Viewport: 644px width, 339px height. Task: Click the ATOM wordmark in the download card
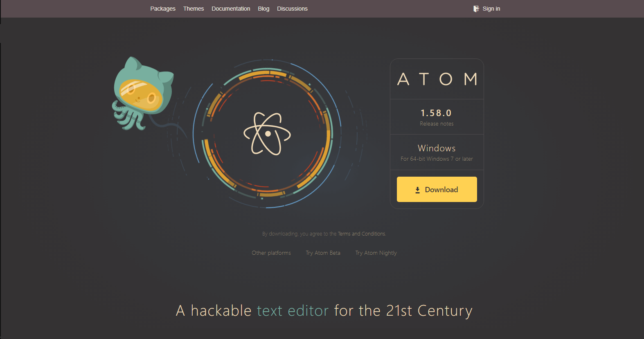coord(437,79)
